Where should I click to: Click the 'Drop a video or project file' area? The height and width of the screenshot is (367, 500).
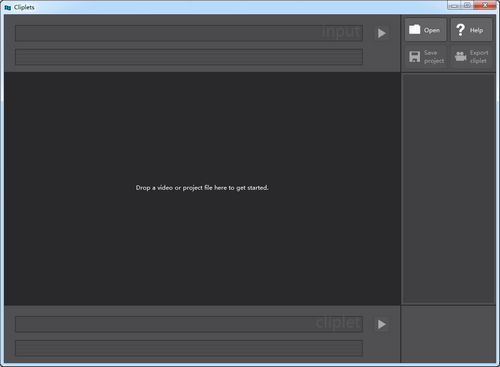[202, 188]
